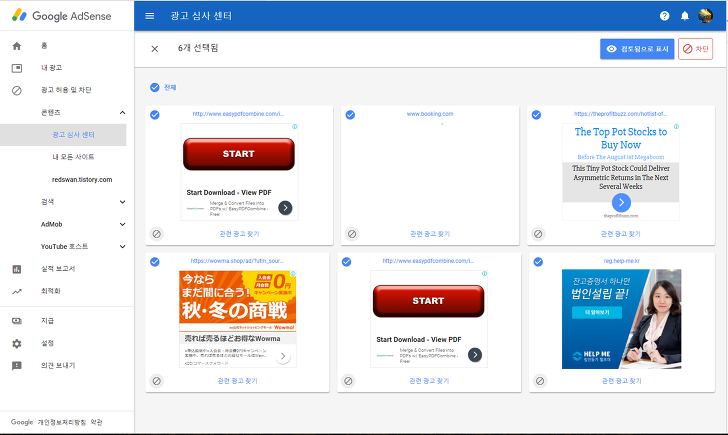Uncheck the first easypdfcombine ad checkbox
Image resolution: width=728 pixels, height=435 pixels.
click(x=155, y=115)
